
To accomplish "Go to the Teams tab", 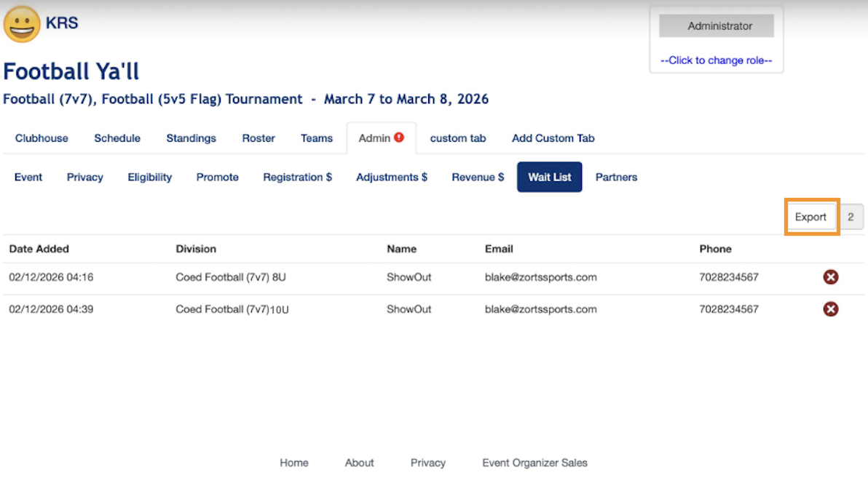I will (x=317, y=138).
